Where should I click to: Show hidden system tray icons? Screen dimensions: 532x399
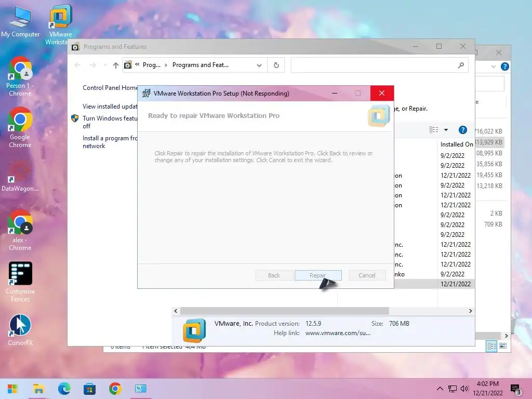440,389
